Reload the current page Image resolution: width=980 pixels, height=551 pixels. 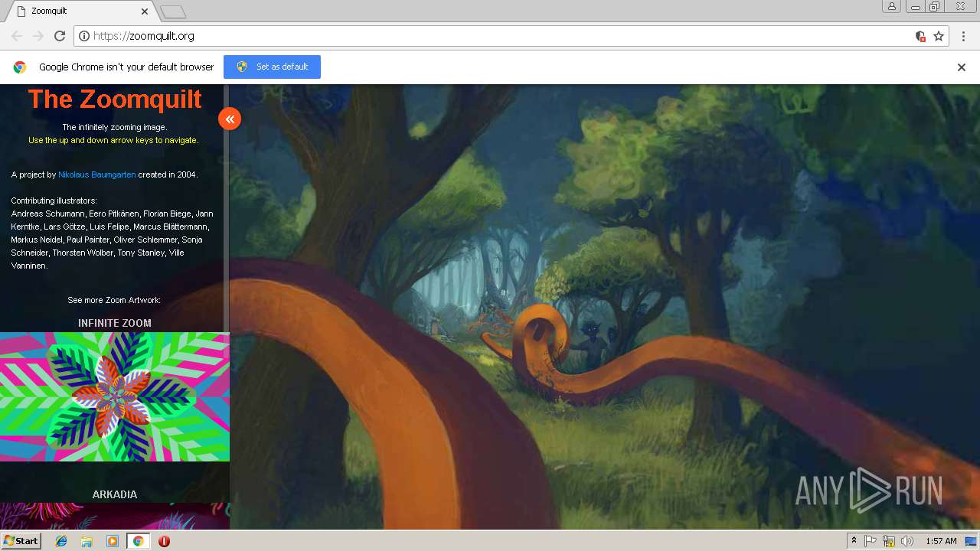[60, 36]
